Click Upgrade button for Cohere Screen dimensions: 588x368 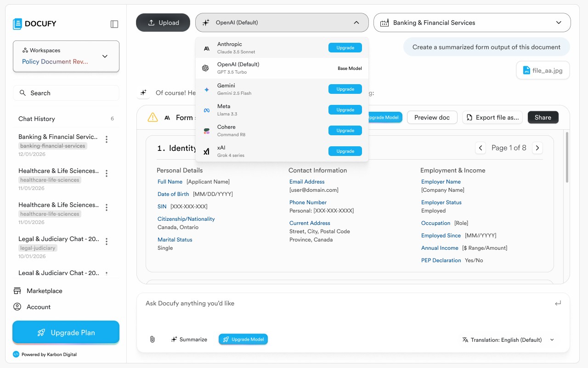point(345,131)
